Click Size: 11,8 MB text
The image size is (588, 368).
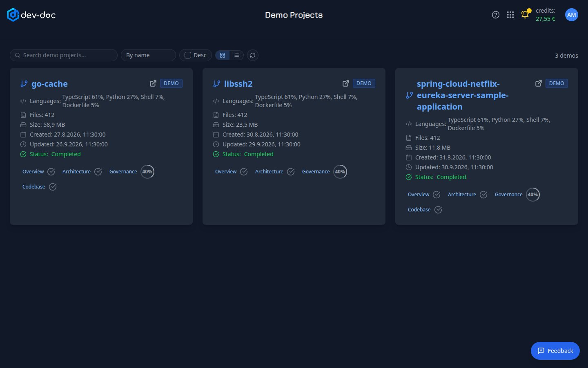click(433, 148)
